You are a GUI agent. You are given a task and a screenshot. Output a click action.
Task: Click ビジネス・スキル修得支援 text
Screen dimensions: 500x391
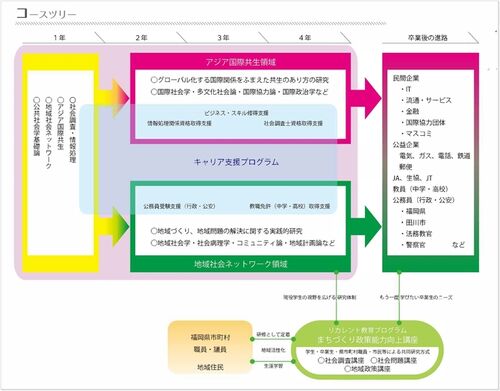point(236,113)
